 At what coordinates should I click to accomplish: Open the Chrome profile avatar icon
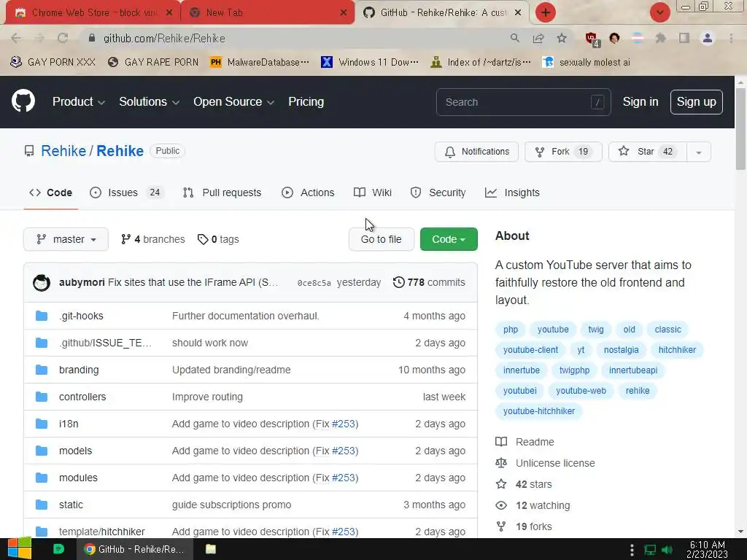708,38
